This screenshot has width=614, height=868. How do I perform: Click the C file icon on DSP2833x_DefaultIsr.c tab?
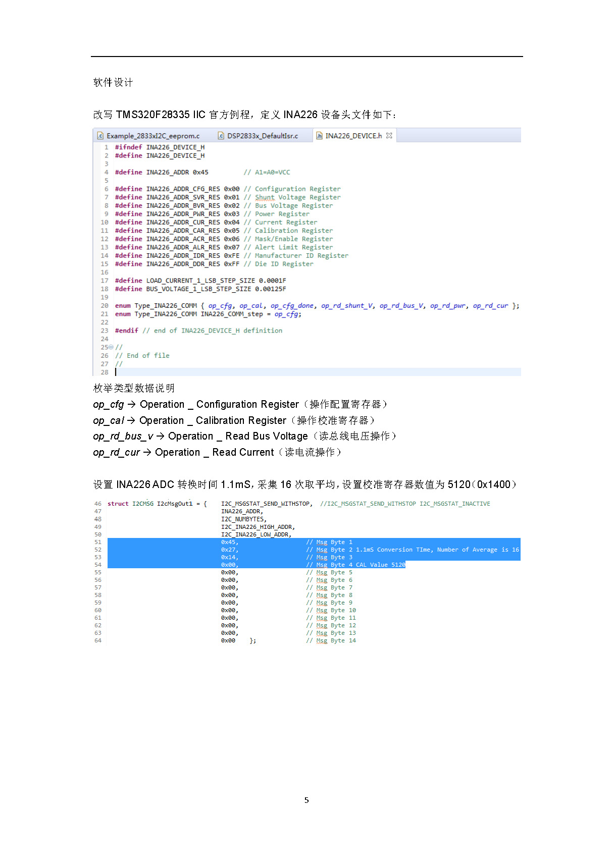[221, 136]
